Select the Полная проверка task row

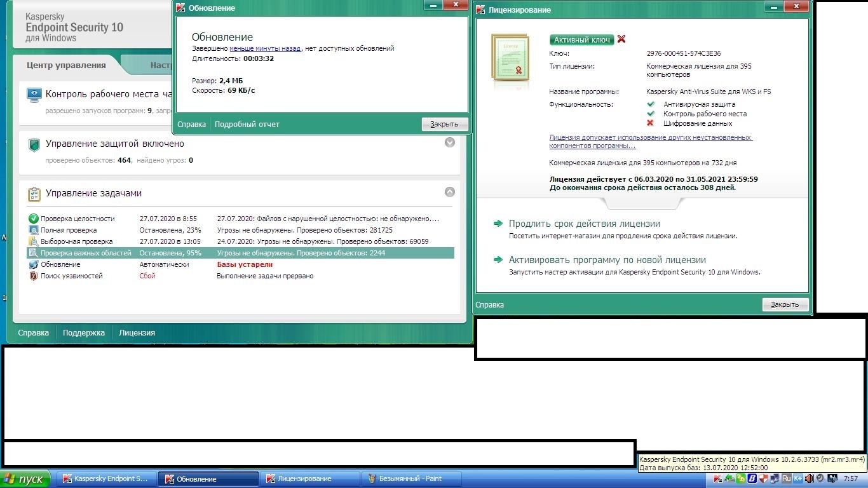240,230
